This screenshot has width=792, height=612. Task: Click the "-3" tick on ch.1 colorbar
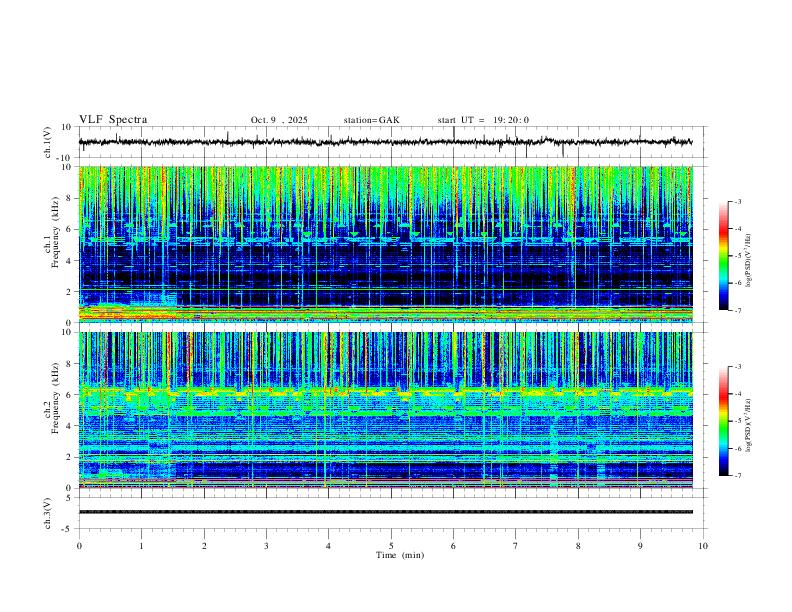[737, 201]
